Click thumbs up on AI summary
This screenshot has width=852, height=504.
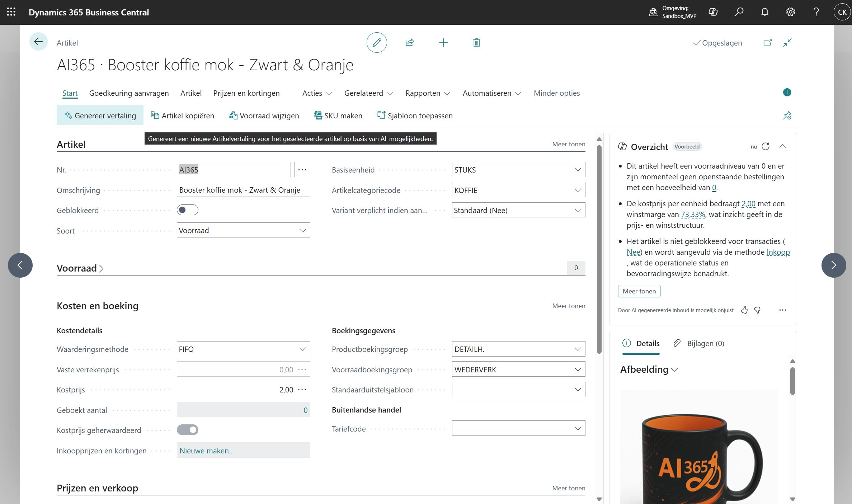(744, 310)
